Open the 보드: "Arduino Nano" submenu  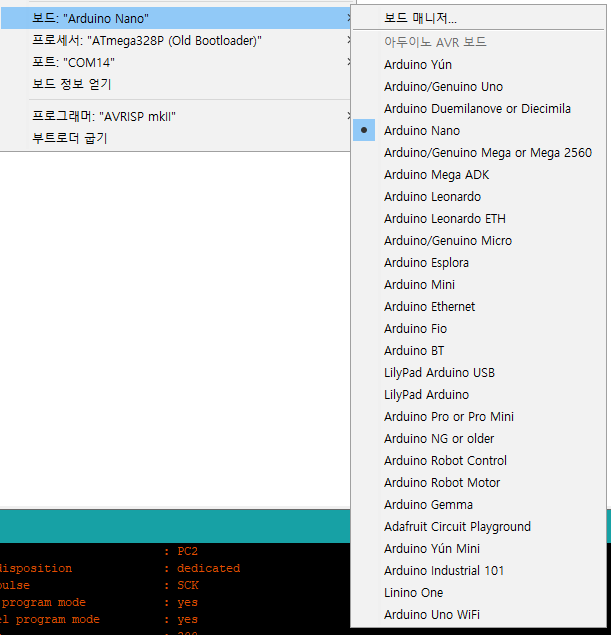pos(176,18)
